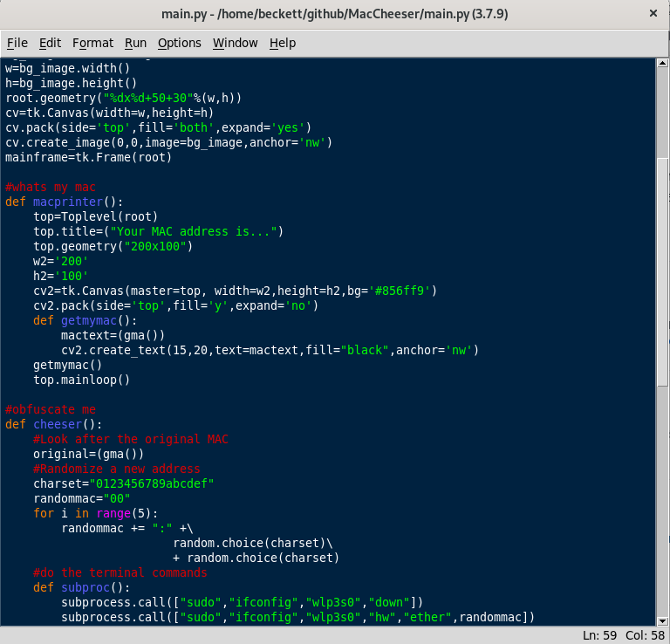Click the line 'mainframe=tk.Frame(root)'
This screenshot has height=644, width=670.
(x=88, y=158)
